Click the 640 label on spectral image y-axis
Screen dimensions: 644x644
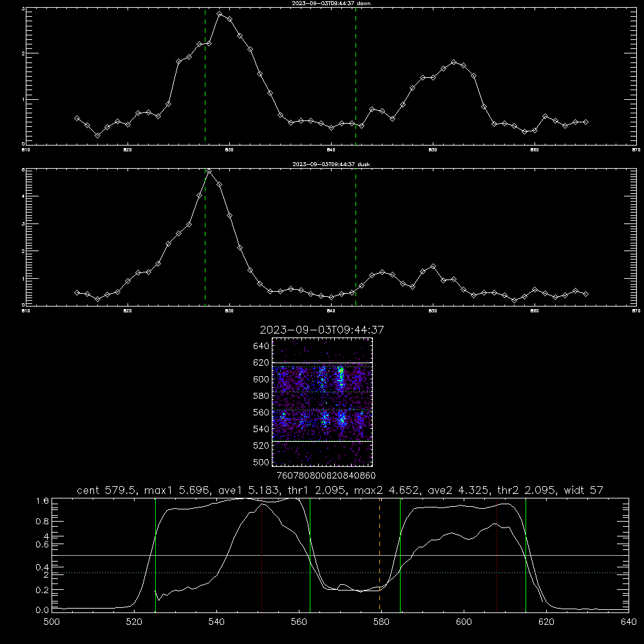pyautogui.click(x=261, y=346)
